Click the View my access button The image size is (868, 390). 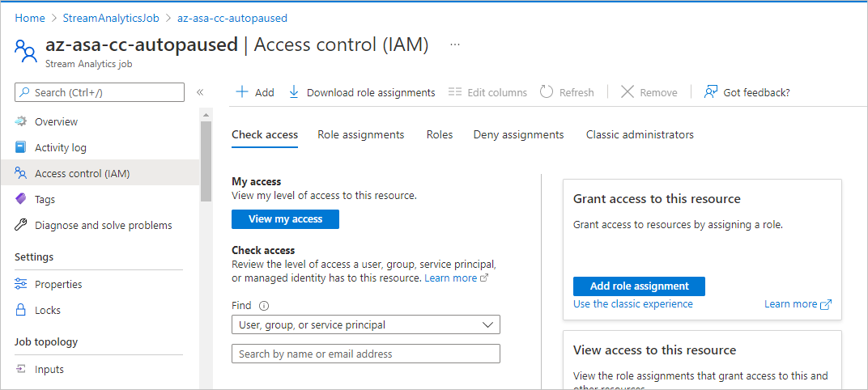coord(285,219)
